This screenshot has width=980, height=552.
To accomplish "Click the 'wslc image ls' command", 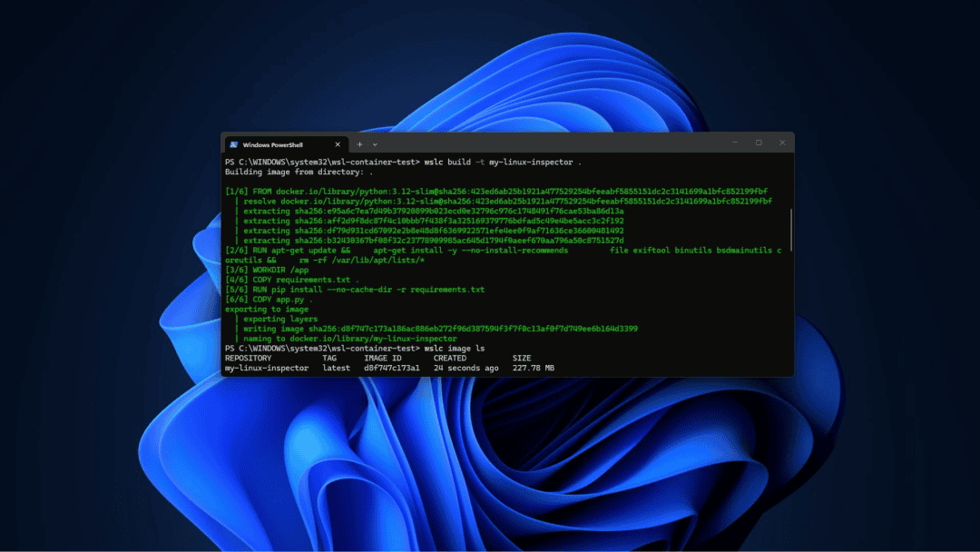I will [x=455, y=349].
